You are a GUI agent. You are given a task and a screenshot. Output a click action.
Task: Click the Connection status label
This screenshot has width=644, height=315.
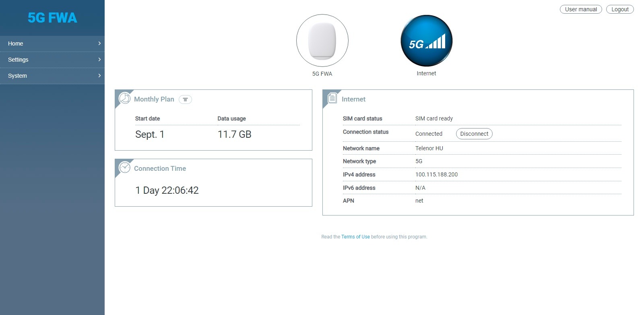point(365,132)
